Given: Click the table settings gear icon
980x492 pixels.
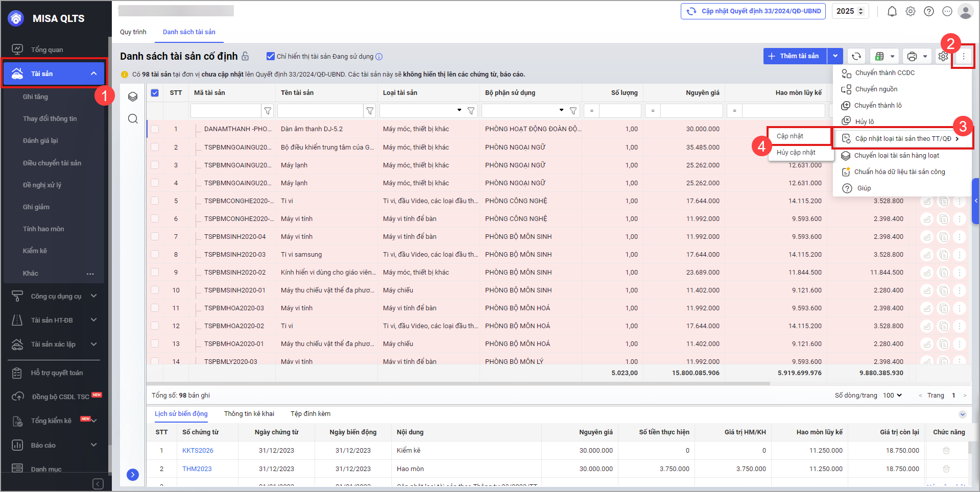Looking at the screenshot, I should [943, 56].
